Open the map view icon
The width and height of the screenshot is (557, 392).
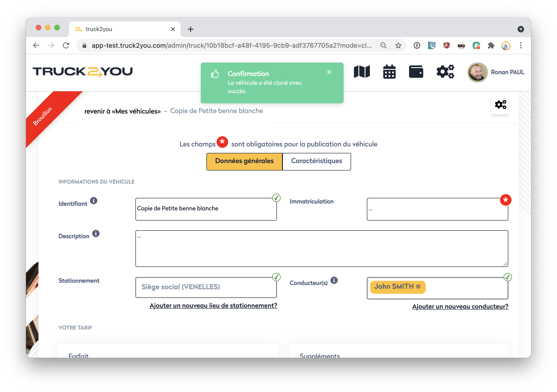pos(362,72)
